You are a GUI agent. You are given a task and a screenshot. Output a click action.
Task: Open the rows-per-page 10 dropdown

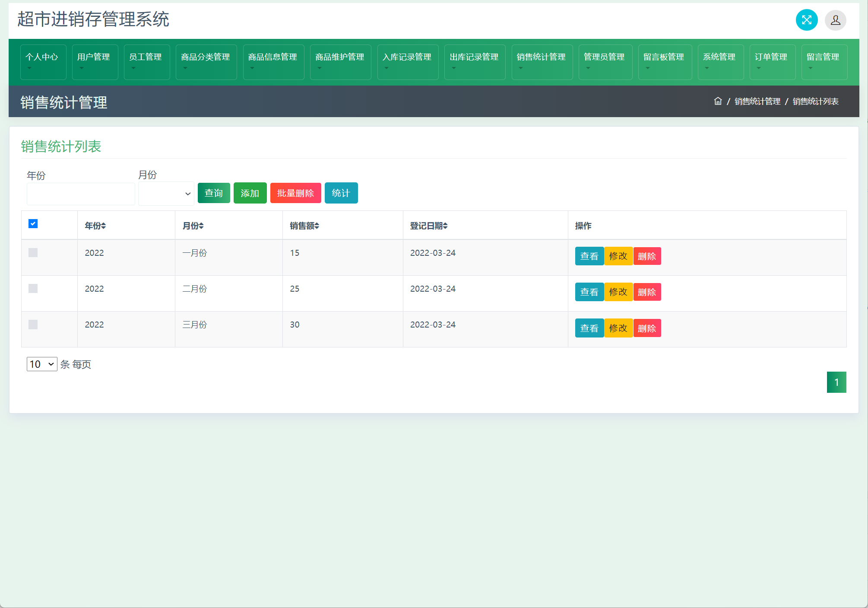42,364
